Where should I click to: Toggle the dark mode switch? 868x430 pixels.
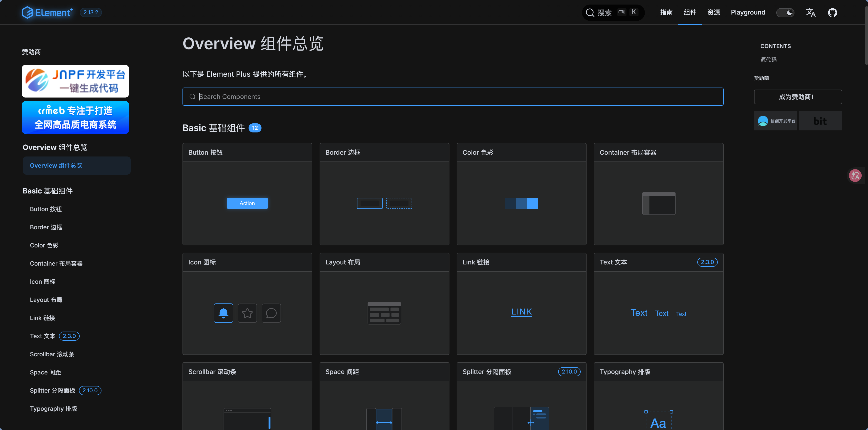tap(785, 12)
